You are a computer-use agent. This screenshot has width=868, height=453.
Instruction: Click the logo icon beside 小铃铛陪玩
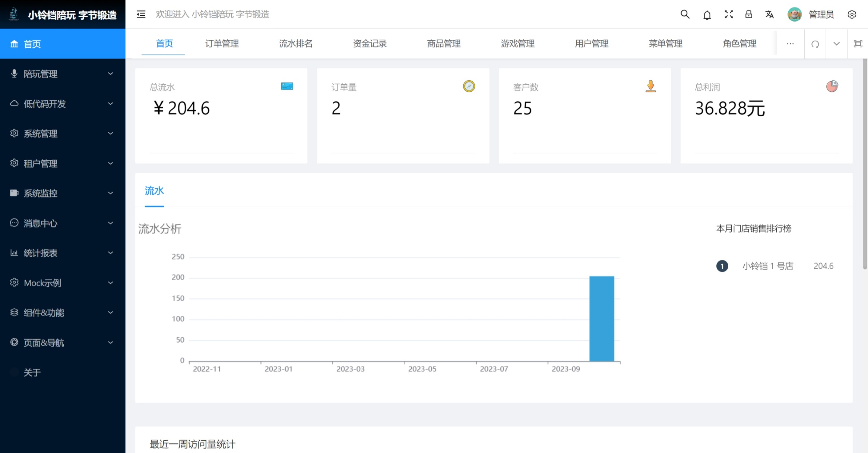click(14, 14)
